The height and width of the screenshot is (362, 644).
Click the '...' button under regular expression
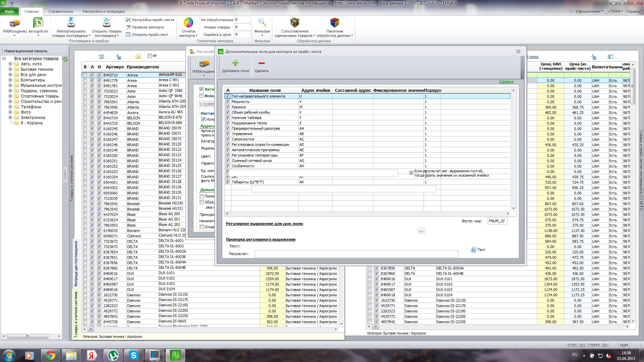tap(421, 231)
